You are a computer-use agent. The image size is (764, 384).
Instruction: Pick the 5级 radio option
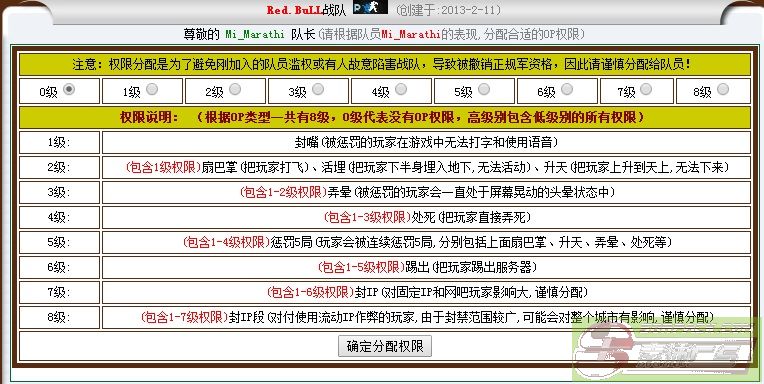tap(484, 89)
